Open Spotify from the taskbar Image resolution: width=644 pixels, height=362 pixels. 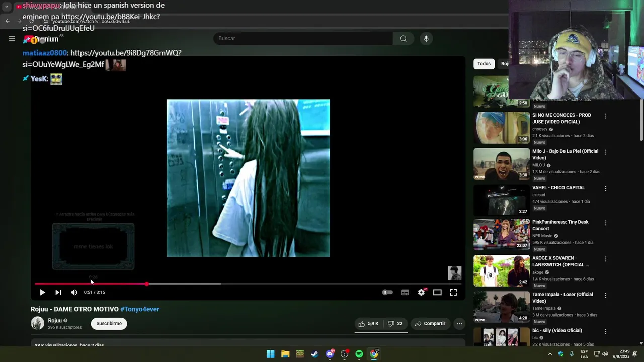click(x=359, y=354)
